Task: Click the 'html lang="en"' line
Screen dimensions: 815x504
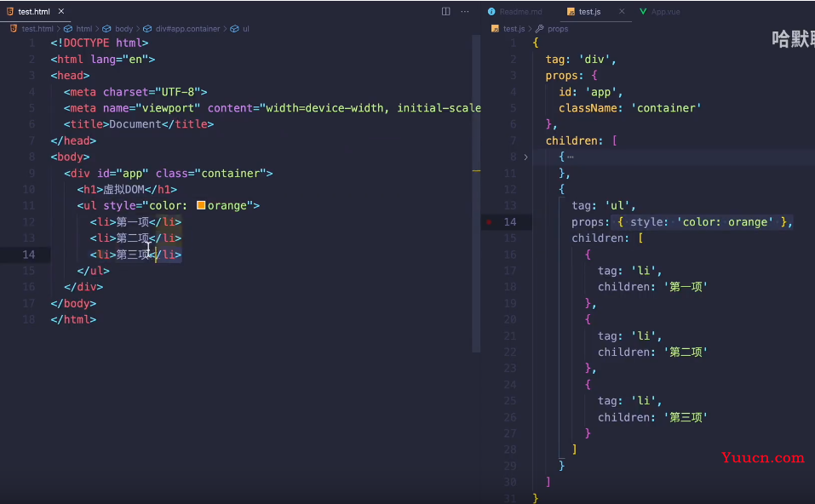Action: click(x=103, y=60)
